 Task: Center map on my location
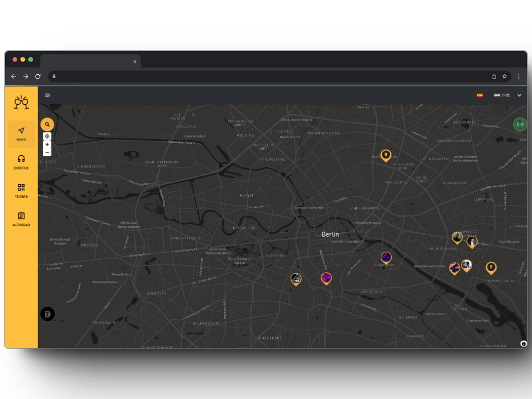[x=47, y=136]
